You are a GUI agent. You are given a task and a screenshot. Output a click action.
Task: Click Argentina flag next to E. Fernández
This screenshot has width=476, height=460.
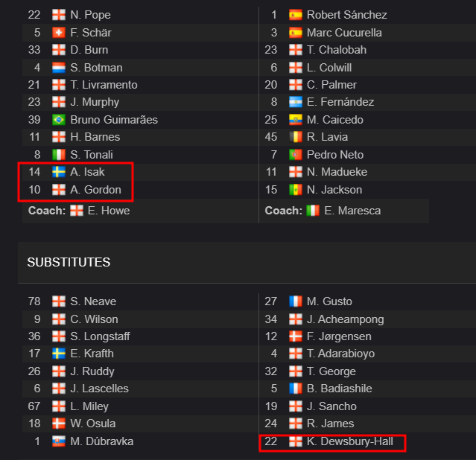tap(296, 102)
